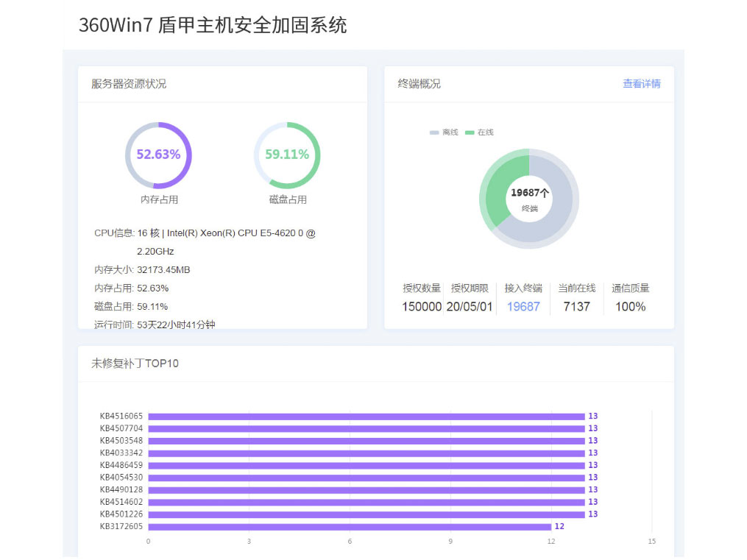The image size is (747, 560).
Task: Select the 内存大小 32173.45MB text
Action: click(142, 270)
